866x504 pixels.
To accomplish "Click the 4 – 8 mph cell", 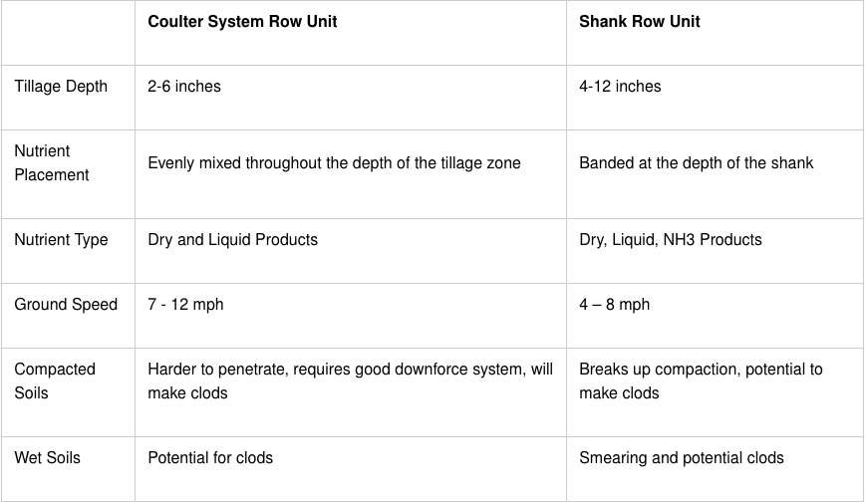I will 614,304.
